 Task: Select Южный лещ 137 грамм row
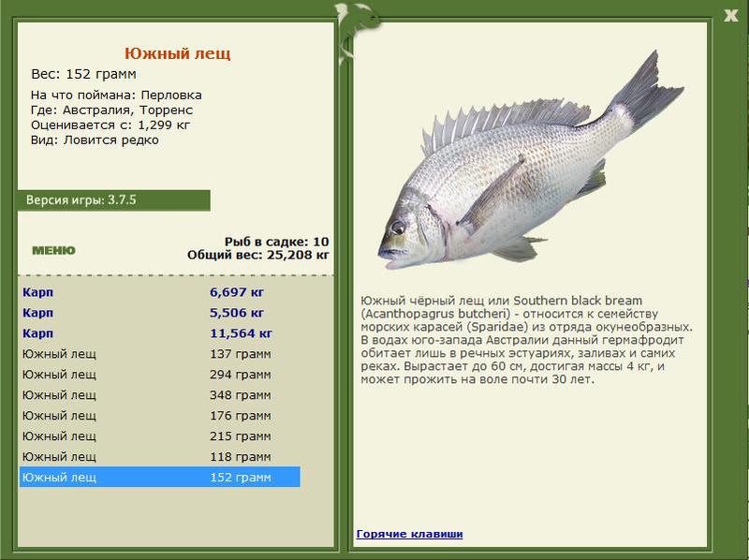point(159,354)
